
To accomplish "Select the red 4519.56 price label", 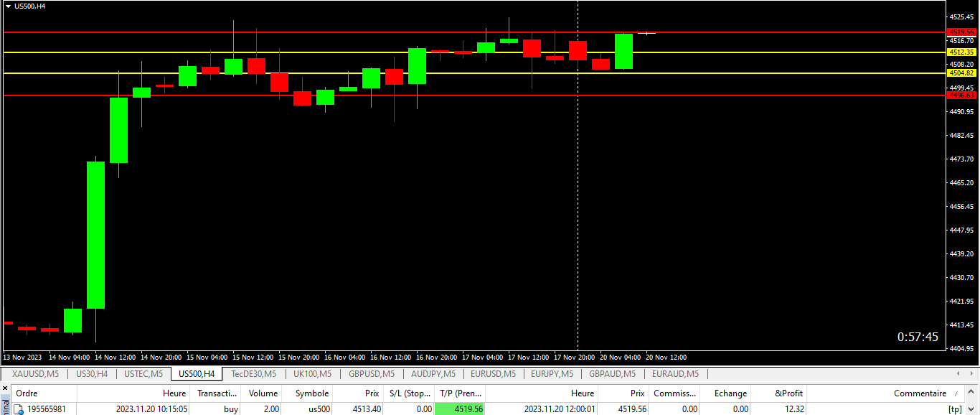I will coord(961,32).
